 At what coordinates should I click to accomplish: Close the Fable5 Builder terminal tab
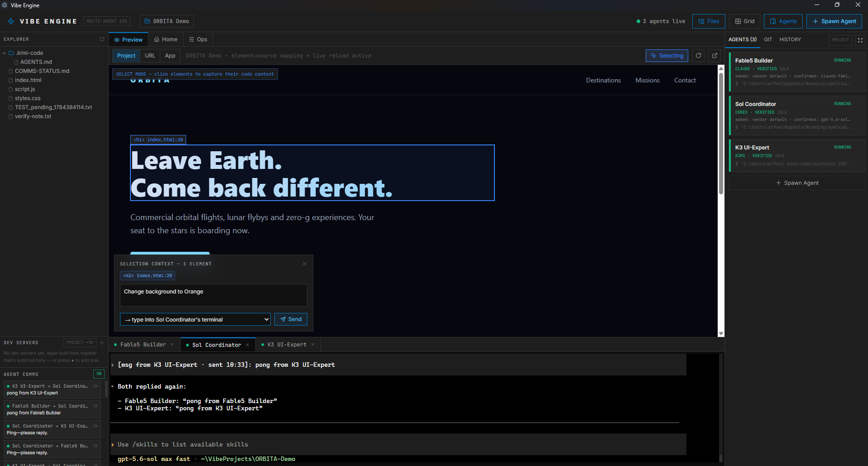[x=172, y=345]
